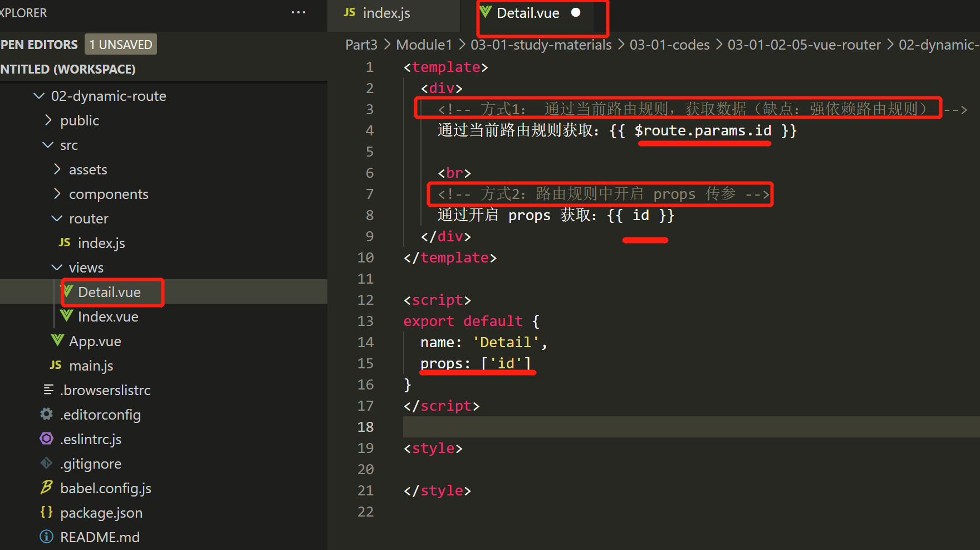This screenshot has width=980, height=550.
Task: Click the unsaved dot on Detail.vue tab
Action: click(576, 12)
